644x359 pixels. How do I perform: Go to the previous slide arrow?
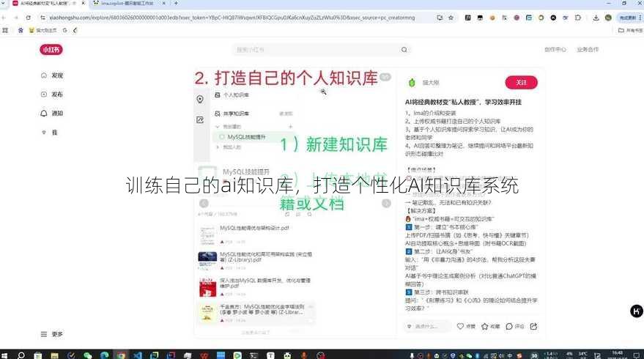(204, 204)
